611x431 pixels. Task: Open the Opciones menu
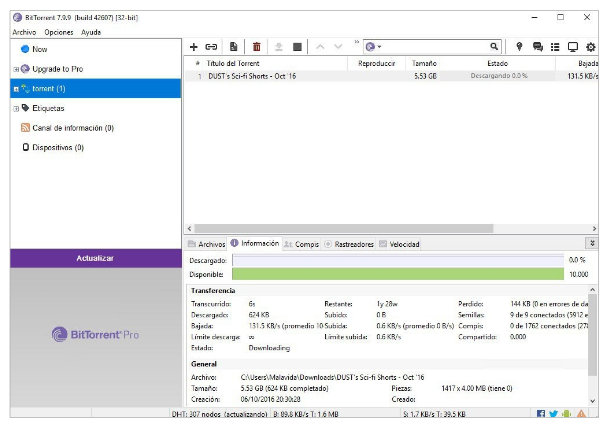59,32
